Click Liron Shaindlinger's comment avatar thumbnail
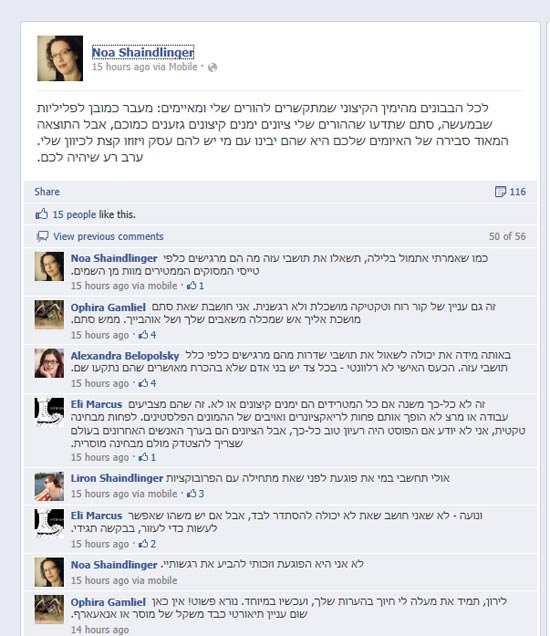The height and width of the screenshot is (636, 550). (49, 486)
